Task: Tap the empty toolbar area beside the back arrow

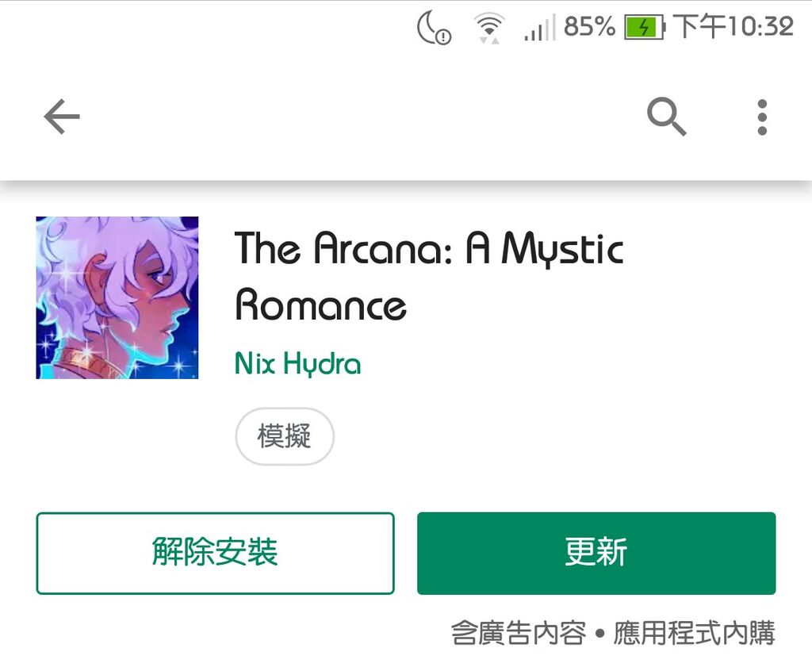Action: click(362, 117)
